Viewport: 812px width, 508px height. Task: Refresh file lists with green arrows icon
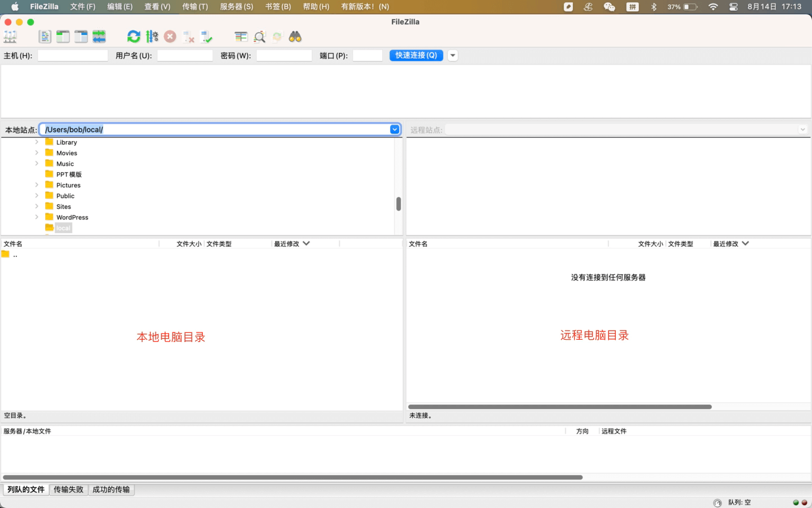tap(134, 37)
